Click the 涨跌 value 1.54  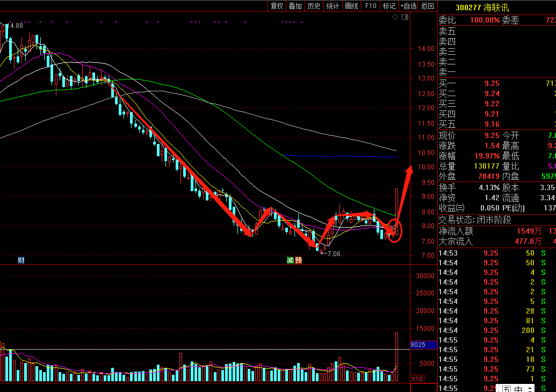(x=492, y=146)
